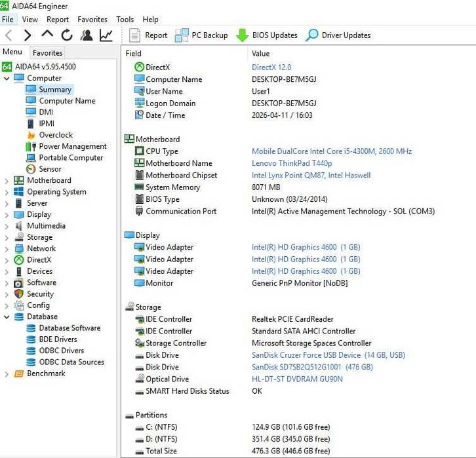Screen dimensions: 476x458
Task: Select the Power Management battery icon
Action: pos(31,147)
